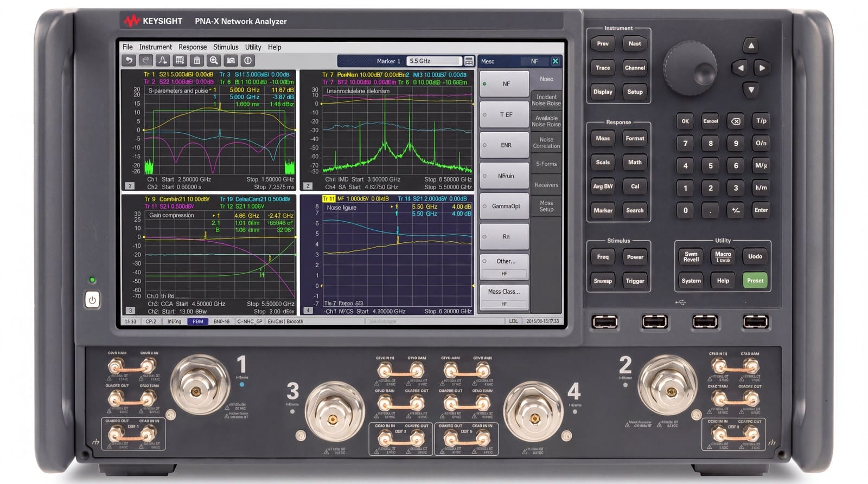Open the Help menu in the menu bar

275,47
